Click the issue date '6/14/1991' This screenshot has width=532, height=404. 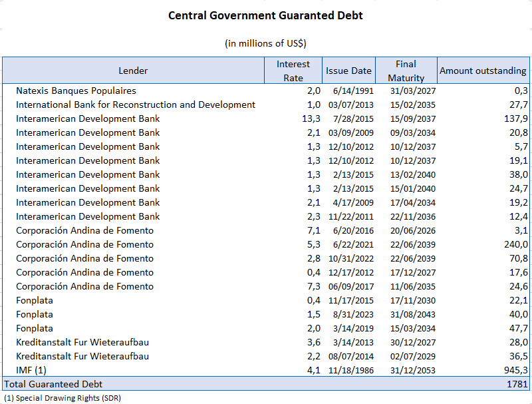click(x=353, y=91)
